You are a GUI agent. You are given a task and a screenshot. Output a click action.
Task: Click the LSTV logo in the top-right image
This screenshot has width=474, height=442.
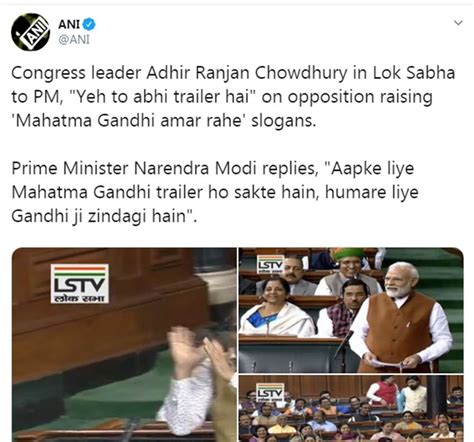(270, 264)
